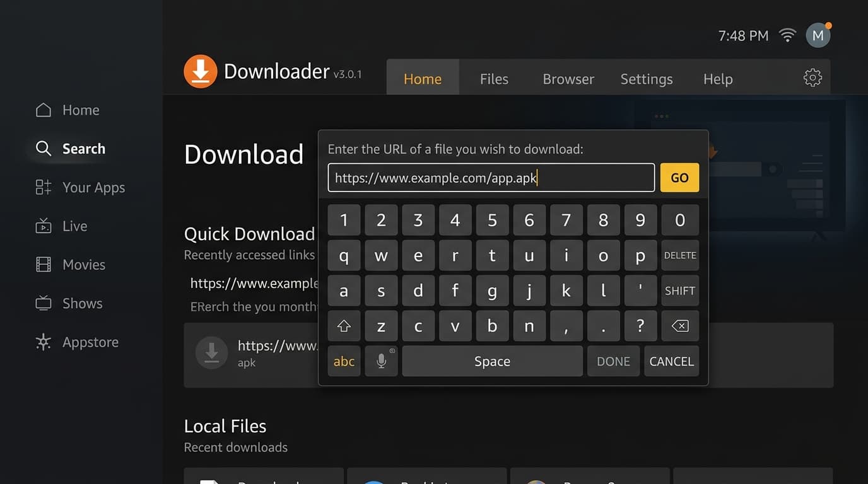Screen dimensions: 868x484
Task: Tap the letter k key
Action: click(566, 291)
